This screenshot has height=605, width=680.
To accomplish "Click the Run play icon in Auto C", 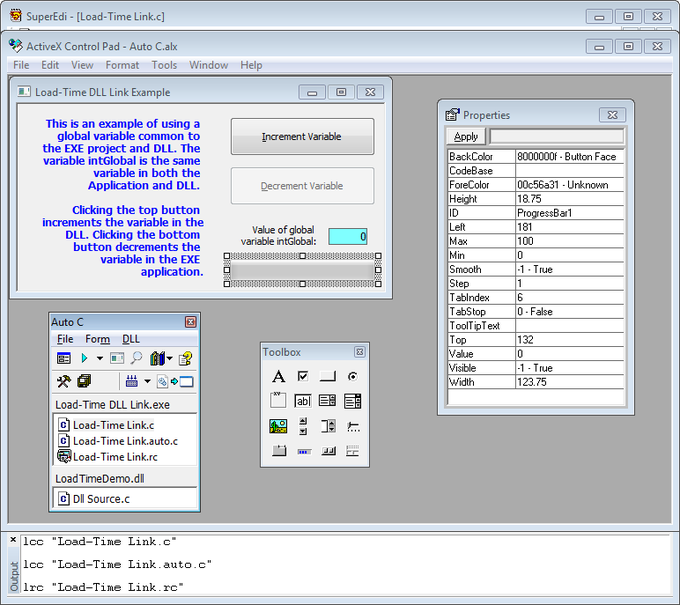I will (x=84, y=358).
